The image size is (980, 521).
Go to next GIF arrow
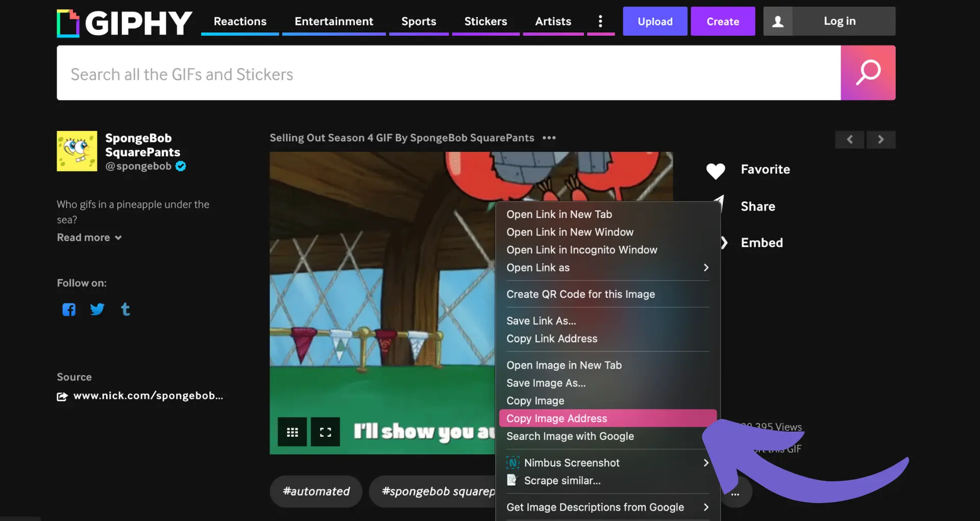(x=881, y=139)
